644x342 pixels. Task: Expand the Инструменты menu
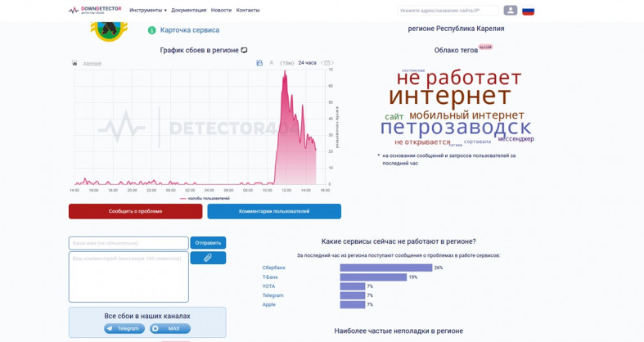click(148, 11)
